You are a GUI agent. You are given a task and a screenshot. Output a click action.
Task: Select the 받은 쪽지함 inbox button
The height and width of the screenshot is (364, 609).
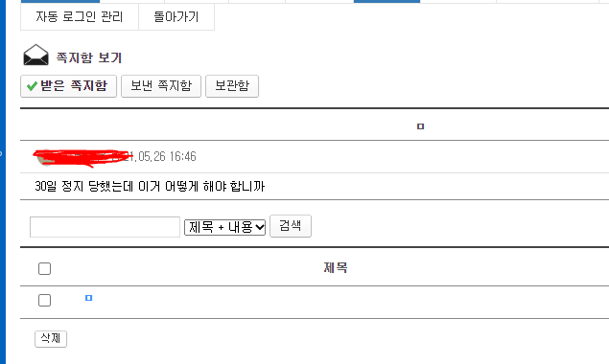tap(68, 86)
